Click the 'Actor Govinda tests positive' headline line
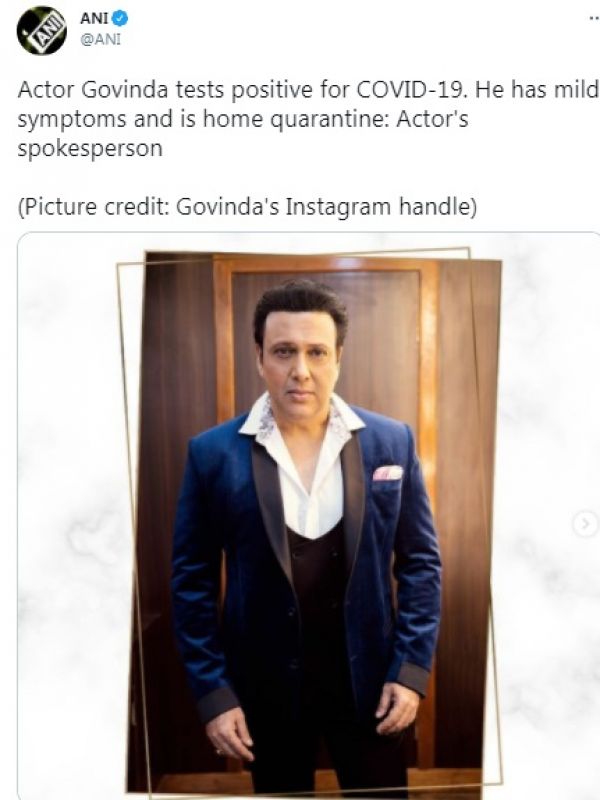The height and width of the screenshot is (800, 600). point(308,90)
